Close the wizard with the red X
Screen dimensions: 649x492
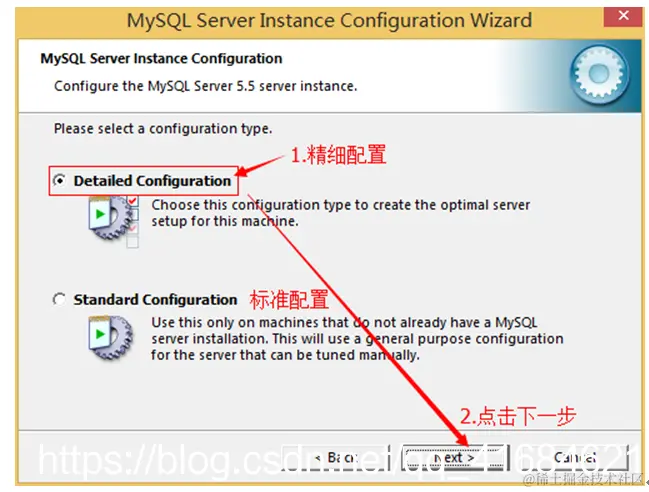point(623,16)
